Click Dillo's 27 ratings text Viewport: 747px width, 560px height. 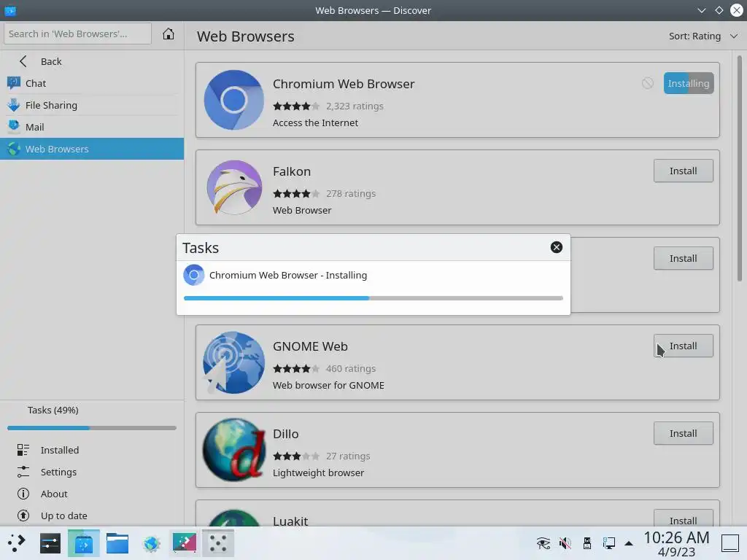(348, 456)
